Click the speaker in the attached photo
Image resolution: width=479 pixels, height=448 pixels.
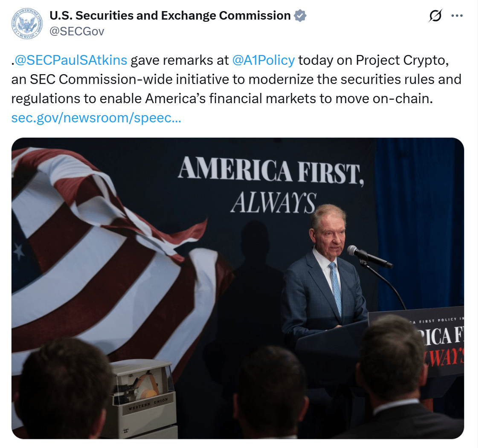(x=325, y=273)
